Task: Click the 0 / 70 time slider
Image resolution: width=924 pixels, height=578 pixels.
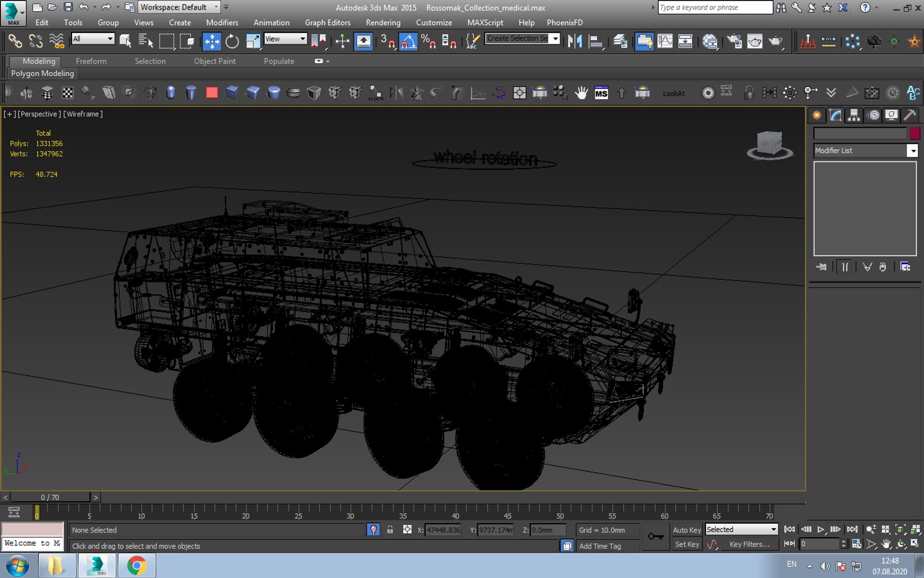Action: click(x=50, y=497)
